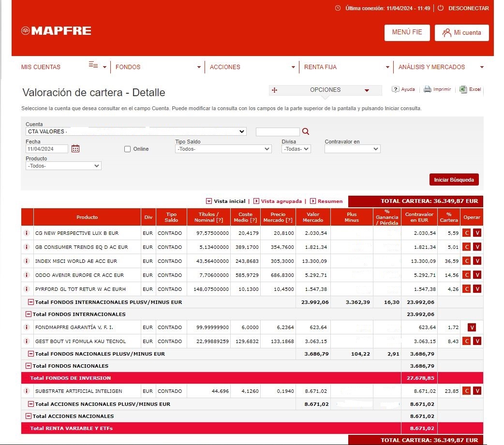Click the Excel export icon
Viewport: 504px width, 445px height.
[463, 89]
